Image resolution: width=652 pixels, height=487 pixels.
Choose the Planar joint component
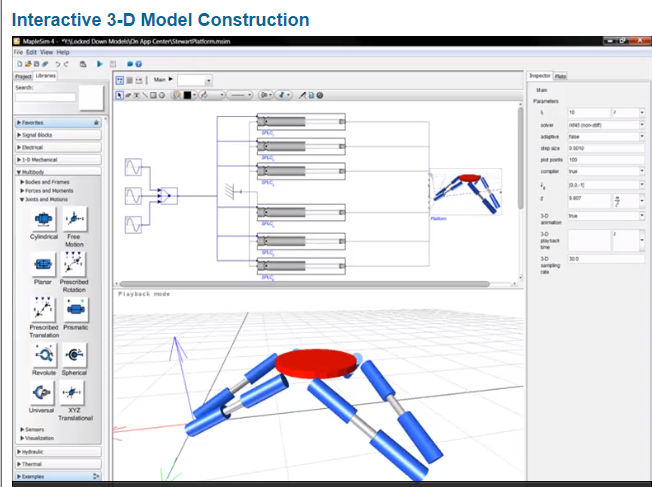click(44, 264)
